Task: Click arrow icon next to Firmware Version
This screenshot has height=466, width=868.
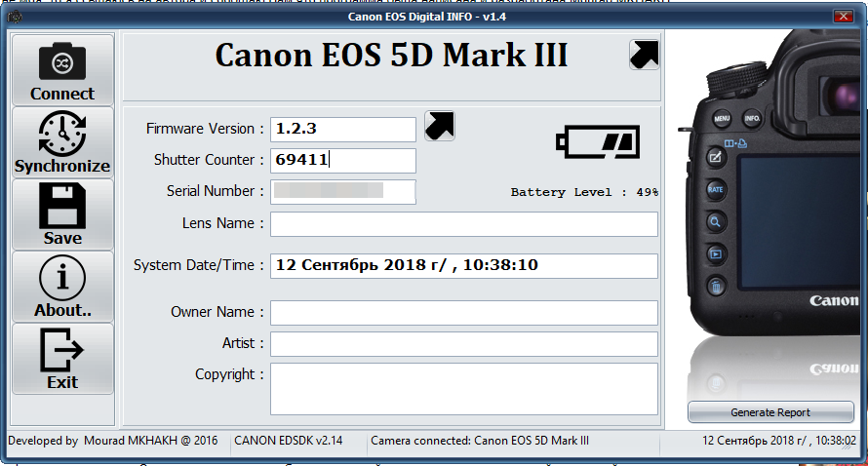Action: pyautogui.click(x=440, y=126)
